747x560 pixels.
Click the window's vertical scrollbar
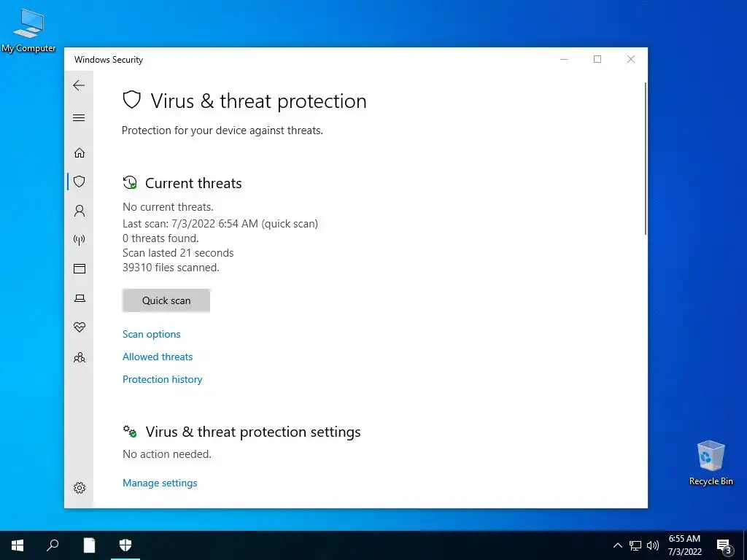pyautogui.click(x=646, y=158)
